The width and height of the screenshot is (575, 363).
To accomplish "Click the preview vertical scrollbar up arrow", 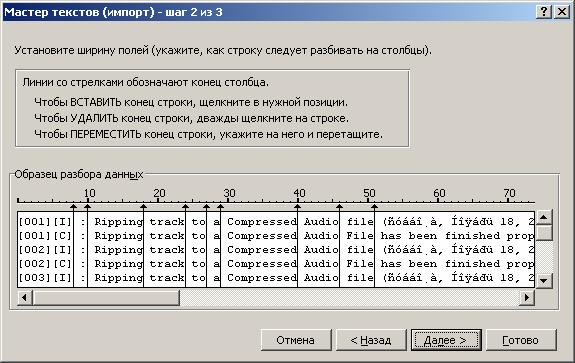I will click(544, 217).
